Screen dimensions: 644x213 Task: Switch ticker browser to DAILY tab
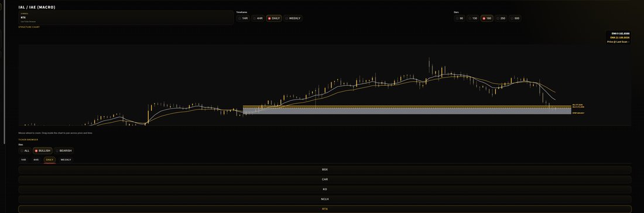[x=50, y=160]
